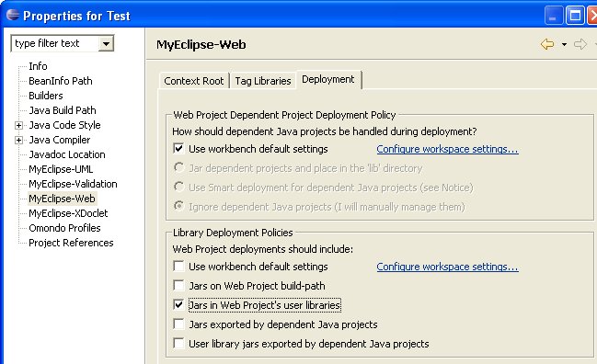The image size is (597, 364).
Task: Click the forward navigation arrow icon
Action: point(580,44)
